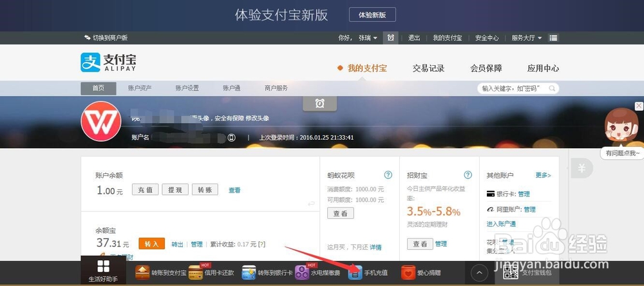Viewport: 644px width, 286px height.
Task: Expand the bottom toolbar up arrow
Action: tap(479, 272)
